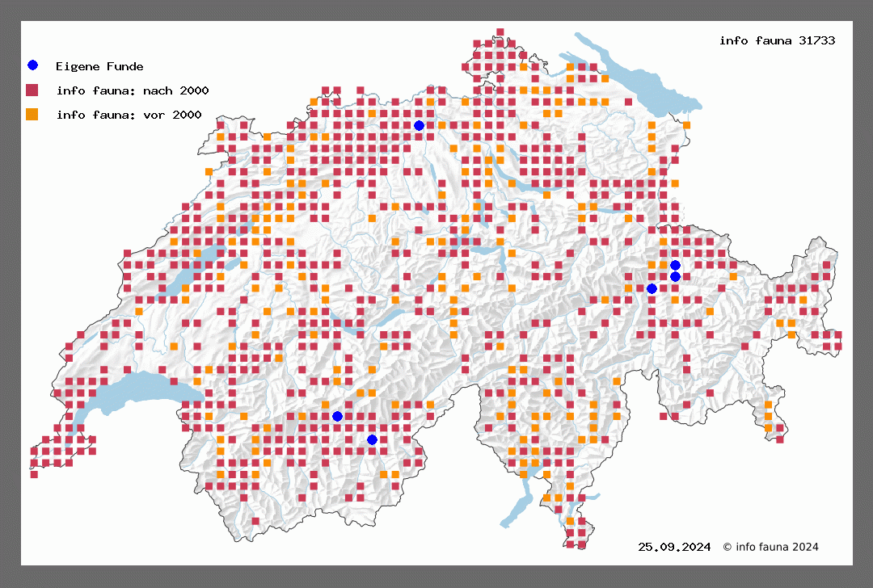Click the topmost red square at northern tip
The height and width of the screenshot is (588, 873).
[x=500, y=32]
